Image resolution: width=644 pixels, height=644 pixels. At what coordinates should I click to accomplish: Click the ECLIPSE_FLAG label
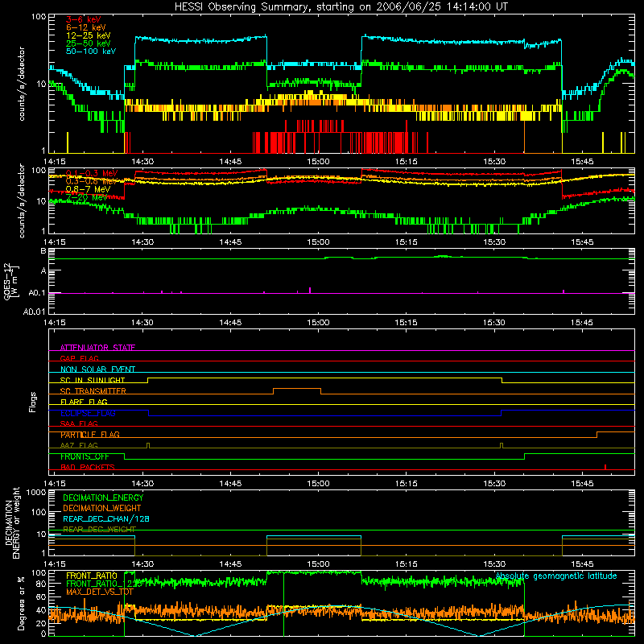pyautogui.click(x=88, y=413)
